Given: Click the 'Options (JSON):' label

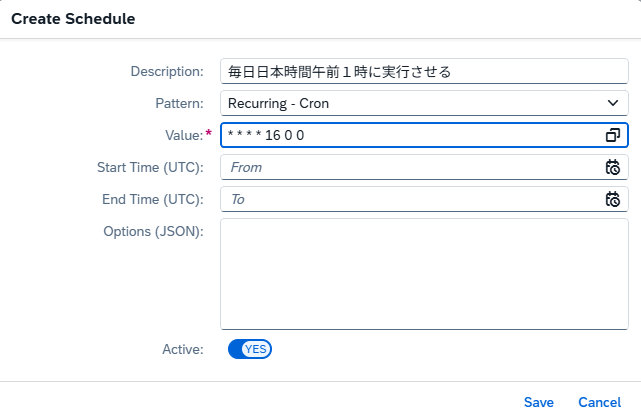Looking at the screenshot, I should click(153, 231).
